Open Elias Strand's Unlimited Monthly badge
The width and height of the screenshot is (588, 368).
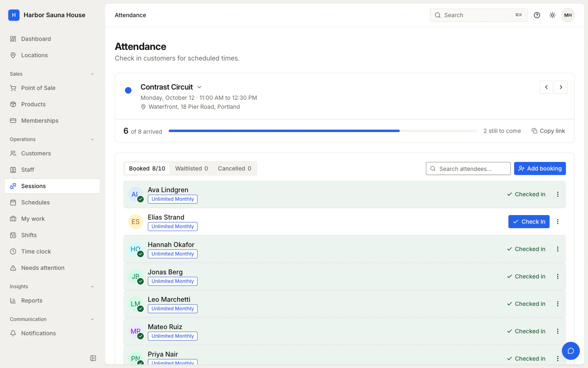click(x=173, y=227)
